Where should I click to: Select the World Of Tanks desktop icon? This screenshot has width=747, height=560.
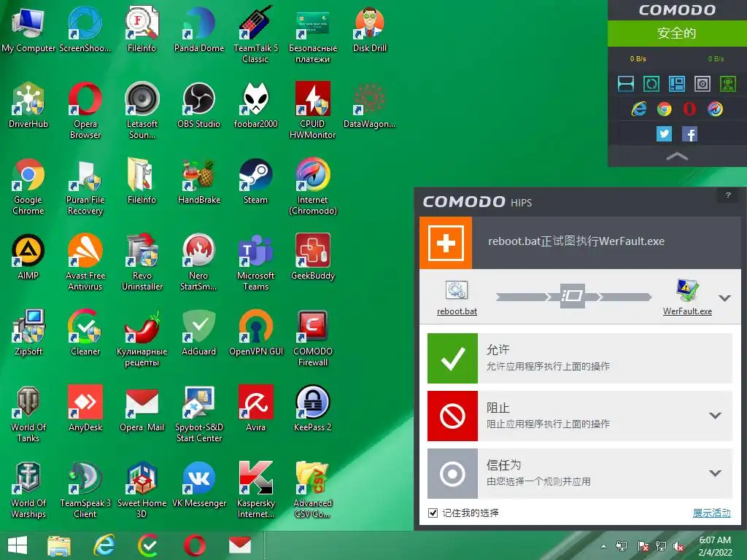28,414
